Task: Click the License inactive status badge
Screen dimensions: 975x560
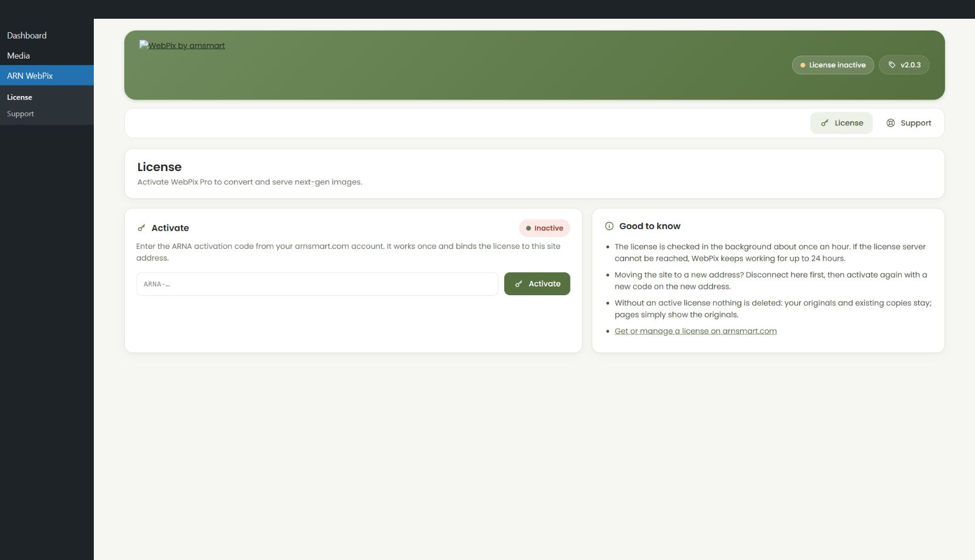Action: (833, 65)
